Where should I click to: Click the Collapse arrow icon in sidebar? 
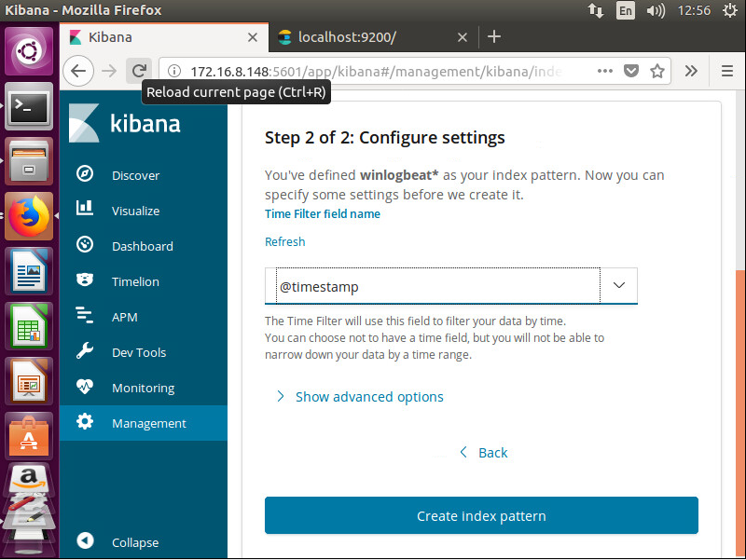[x=85, y=540]
